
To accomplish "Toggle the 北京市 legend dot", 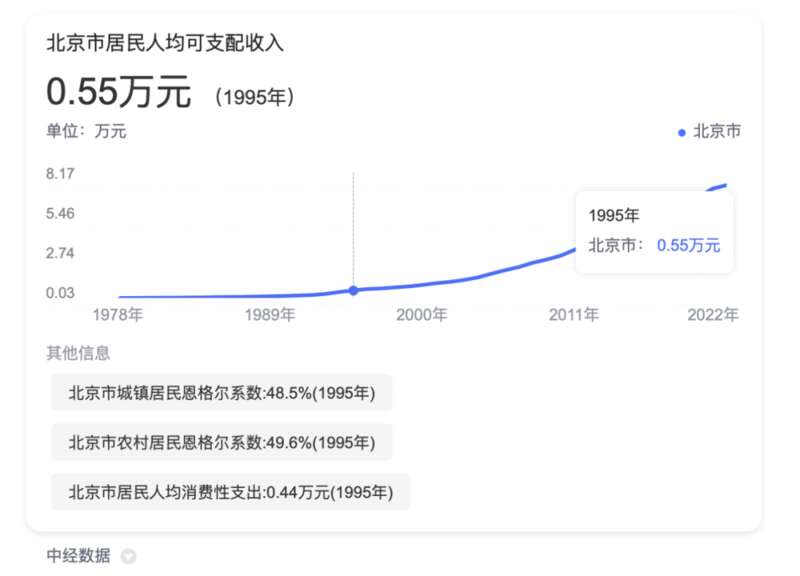I will [x=682, y=133].
